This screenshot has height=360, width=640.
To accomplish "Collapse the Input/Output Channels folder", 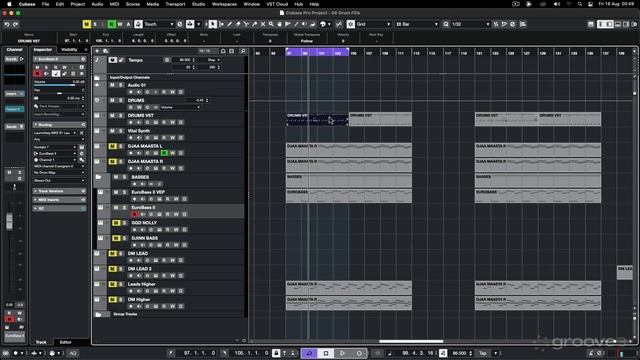I will pos(97,78).
